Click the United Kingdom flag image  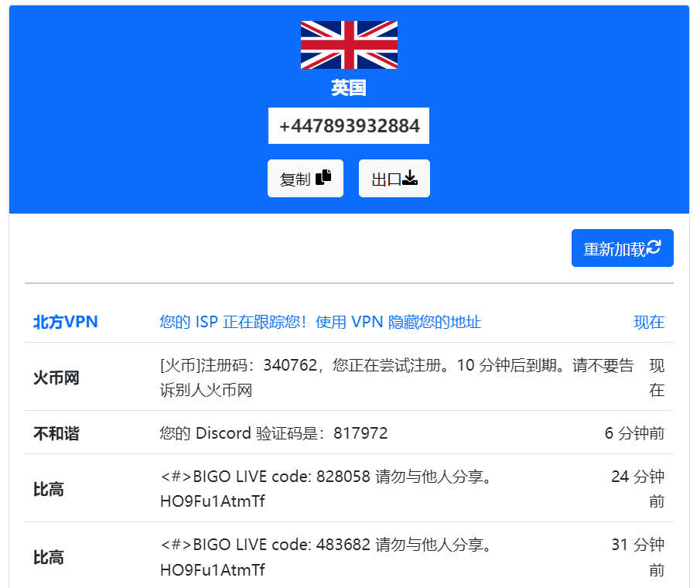[349, 45]
